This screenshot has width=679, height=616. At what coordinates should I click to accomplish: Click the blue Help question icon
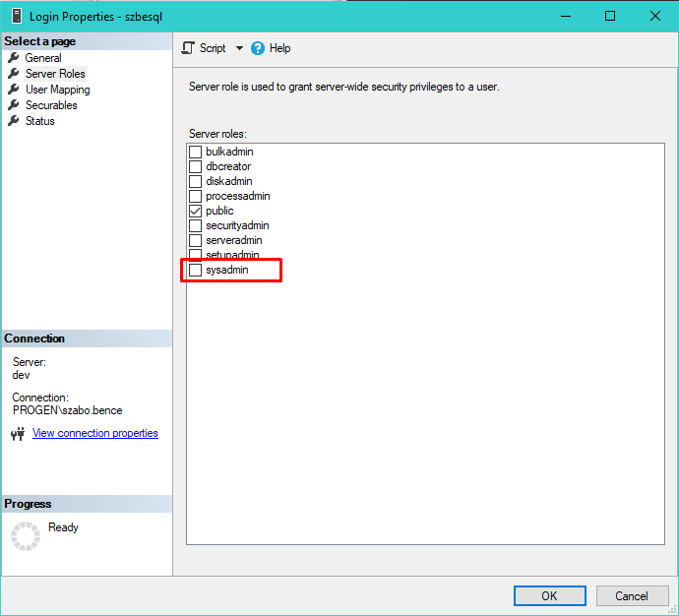click(258, 48)
